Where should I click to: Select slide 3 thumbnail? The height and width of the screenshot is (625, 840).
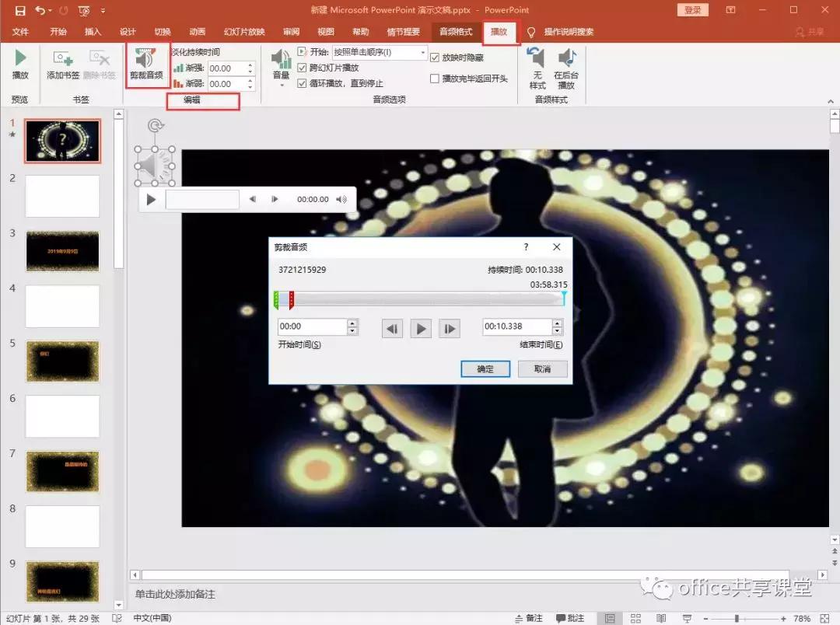(63, 251)
